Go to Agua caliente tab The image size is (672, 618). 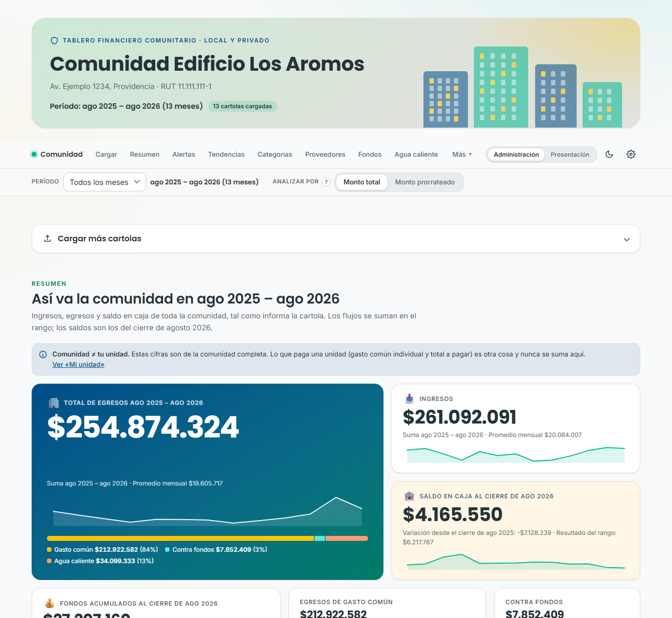pos(416,154)
